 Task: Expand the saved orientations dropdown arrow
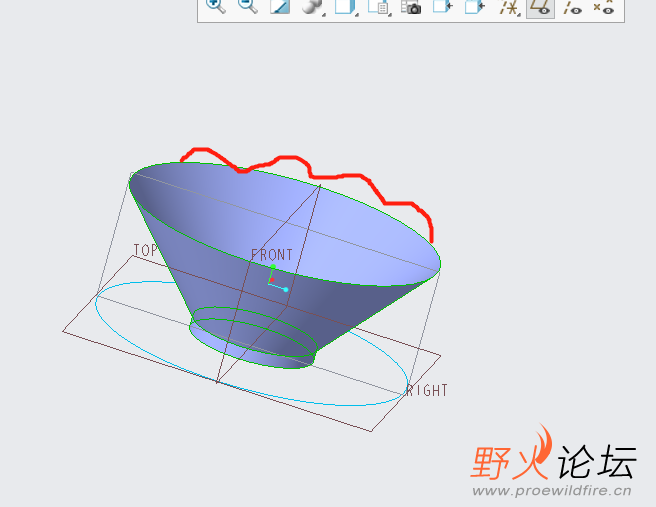[357, 15]
